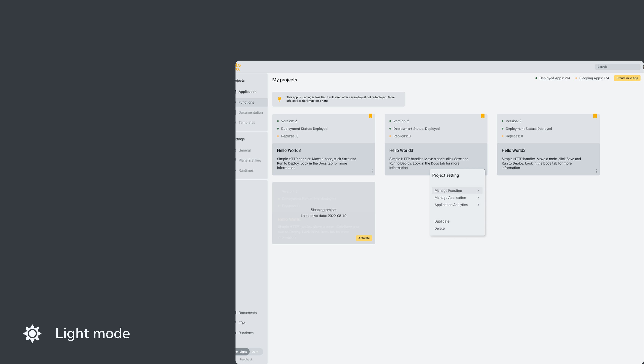Screen dimensions: 644x364
Task: Click the large sun icon beside Light mode
Action: pyautogui.click(x=32, y=334)
